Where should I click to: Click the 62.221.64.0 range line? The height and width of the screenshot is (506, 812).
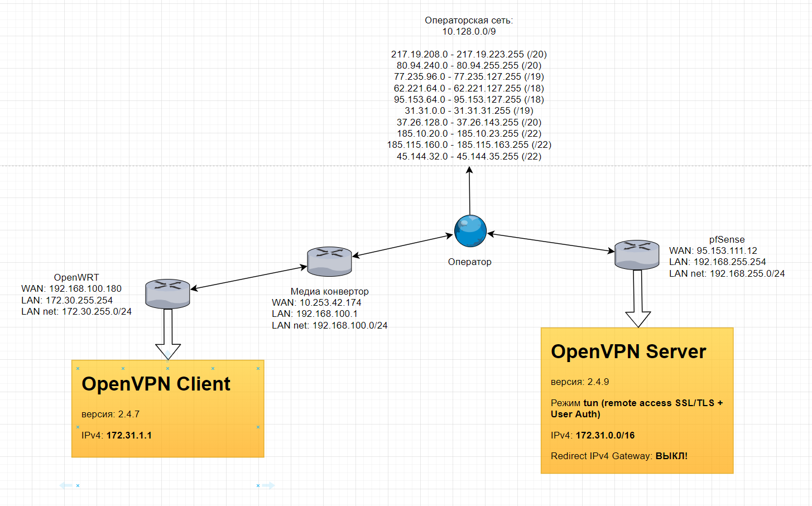click(469, 88)
